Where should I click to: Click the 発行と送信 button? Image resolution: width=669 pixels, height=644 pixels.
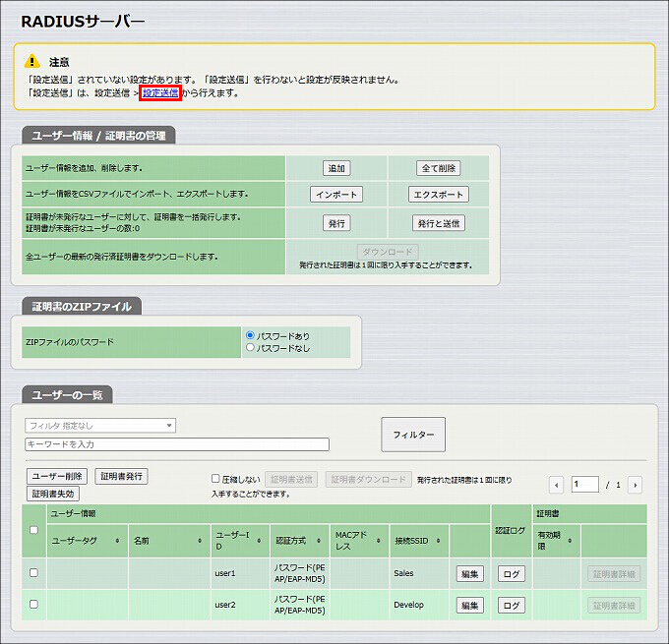[x=439, y=223]
